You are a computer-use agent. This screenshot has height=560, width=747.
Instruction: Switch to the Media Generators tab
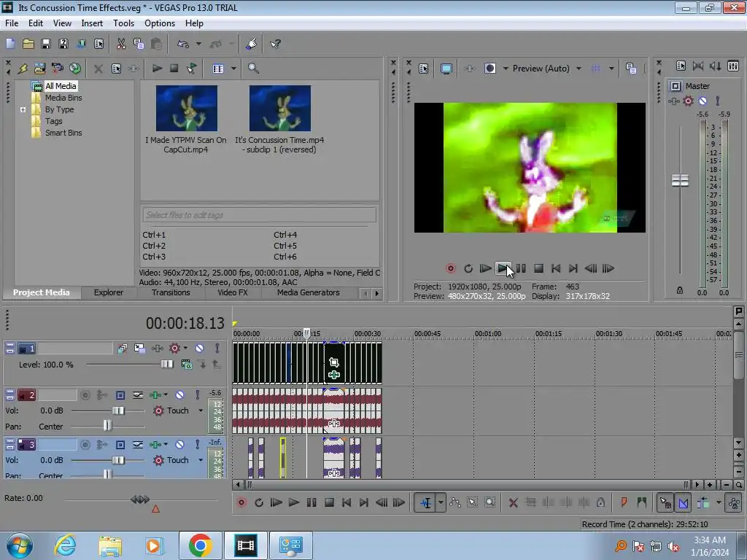[x=309, y=292]
